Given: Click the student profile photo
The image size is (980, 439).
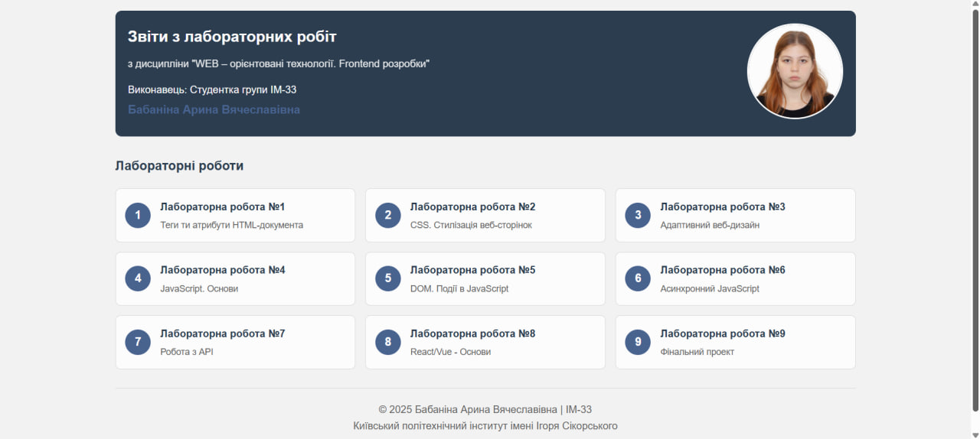Looking at the screenshot, I should pyautogui.click(x=795, y=71).
